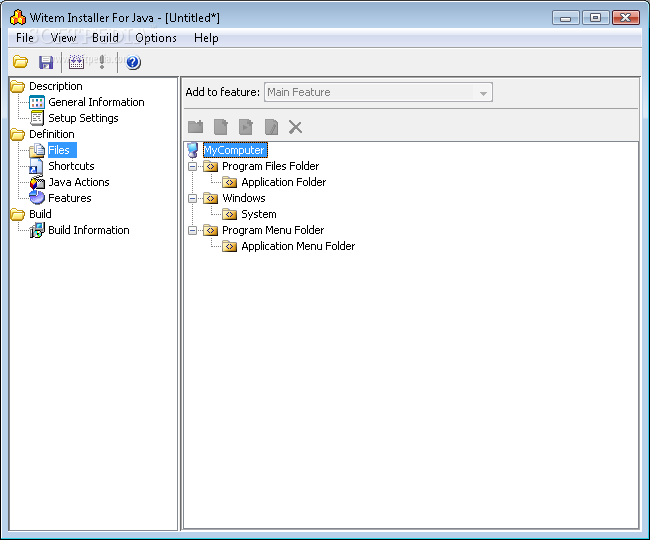Click the edit file icon with pencil
Screen dimensions: 650x540
271,127
